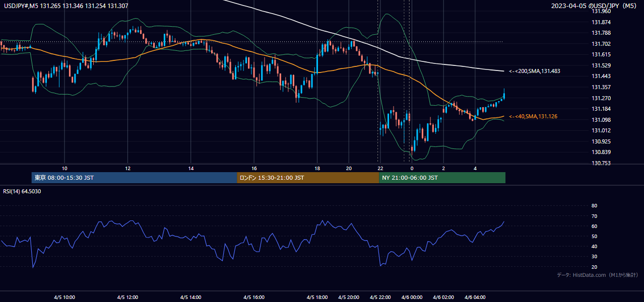Click the bottom date label 4/5 20:00
Viewport: 644px width, 302px height.
point(349,297)
